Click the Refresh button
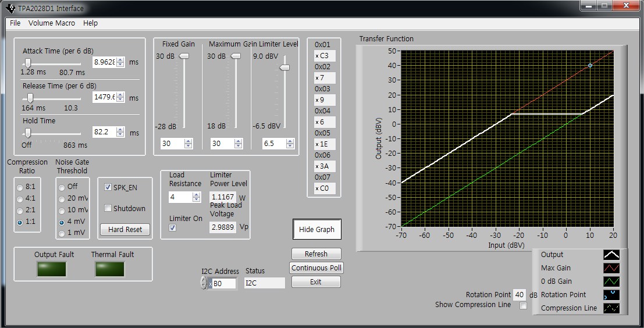Viewport: 644px width, 328px height. tap(316, 254)
